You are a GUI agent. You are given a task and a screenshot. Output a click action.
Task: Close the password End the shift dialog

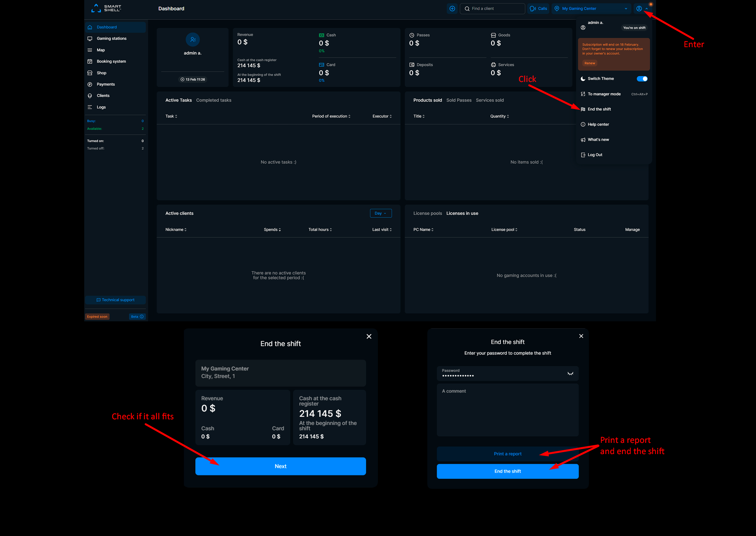tap(581, 336)
